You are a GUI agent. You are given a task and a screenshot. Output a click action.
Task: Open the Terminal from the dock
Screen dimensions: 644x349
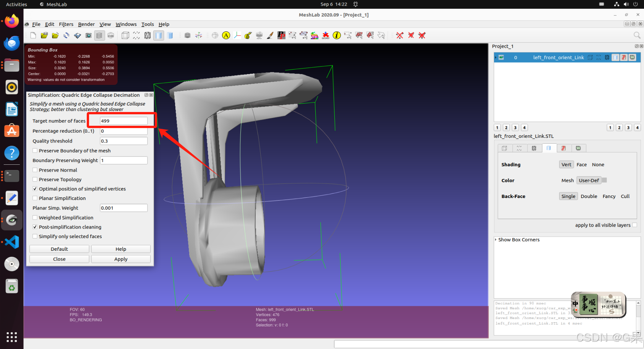coord(12,176)
